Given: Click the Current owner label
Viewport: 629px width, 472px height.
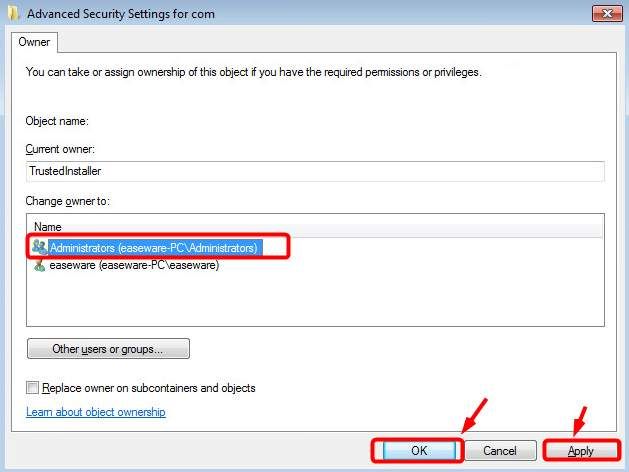Looking at the screenshot, I should tap(59, 149).
